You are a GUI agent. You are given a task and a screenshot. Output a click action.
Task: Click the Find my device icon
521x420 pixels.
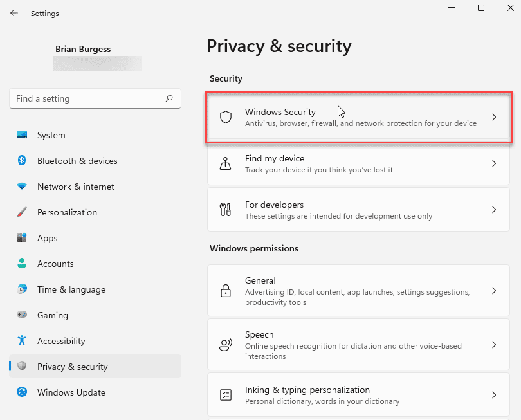pyautogui.click(x=225, y=163)
